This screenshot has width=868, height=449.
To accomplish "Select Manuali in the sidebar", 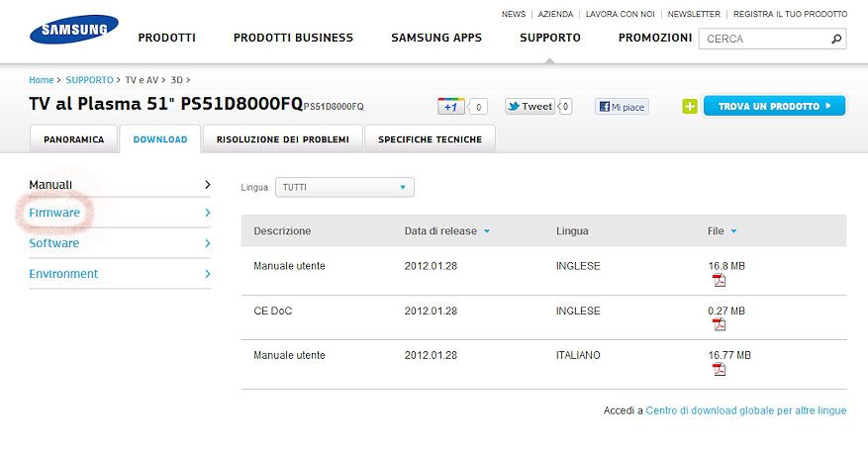I will (50, 185).
